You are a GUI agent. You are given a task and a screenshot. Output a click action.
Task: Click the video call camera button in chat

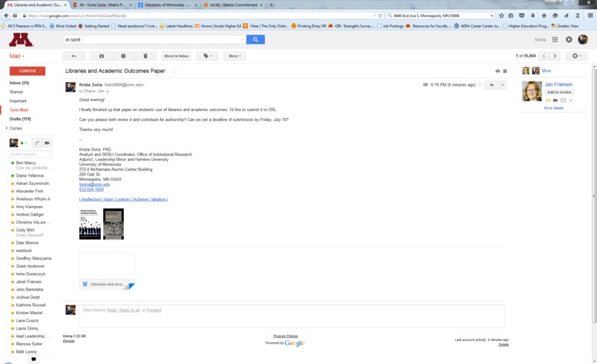tap(47, 142)
